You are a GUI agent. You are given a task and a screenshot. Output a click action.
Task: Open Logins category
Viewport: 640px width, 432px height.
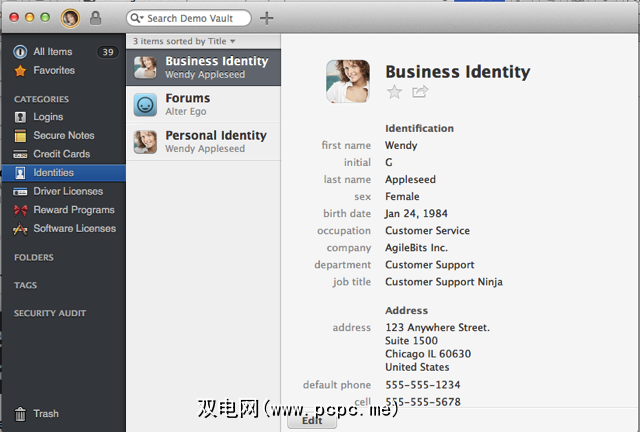click(48, 117)
